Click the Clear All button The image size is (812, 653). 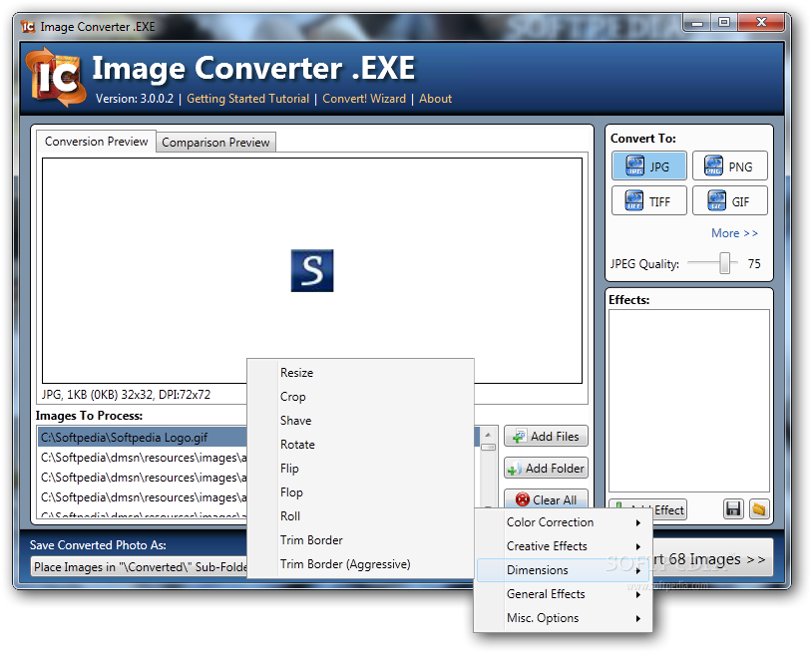(x=546, y=498)
